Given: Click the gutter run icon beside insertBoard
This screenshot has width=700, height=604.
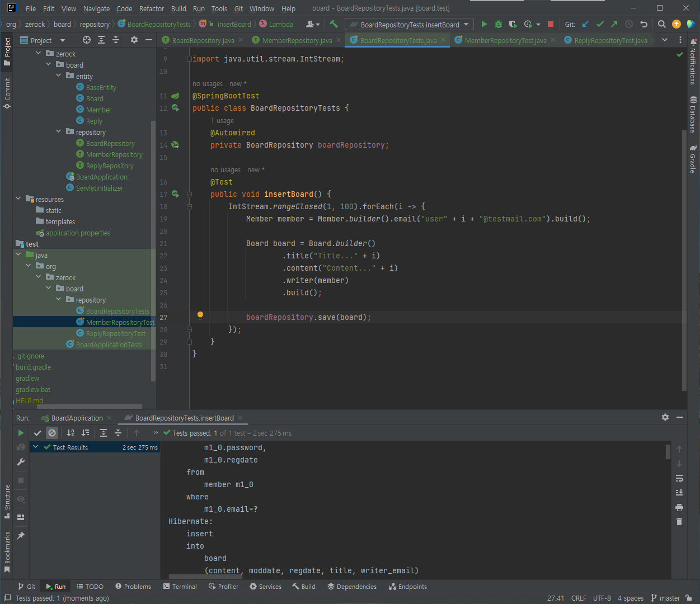Looking at the screenshot, I should pos(175,194).
